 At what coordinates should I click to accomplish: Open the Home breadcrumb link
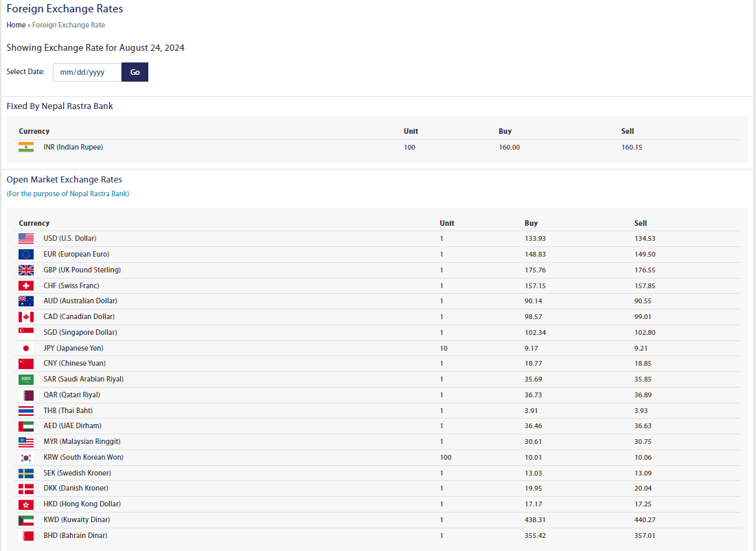tap(16, 25)
